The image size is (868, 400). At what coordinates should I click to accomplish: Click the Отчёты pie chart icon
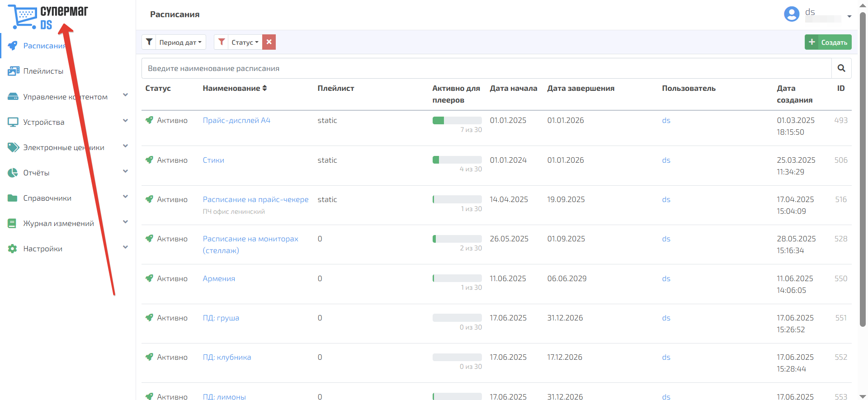coord(13,173)
